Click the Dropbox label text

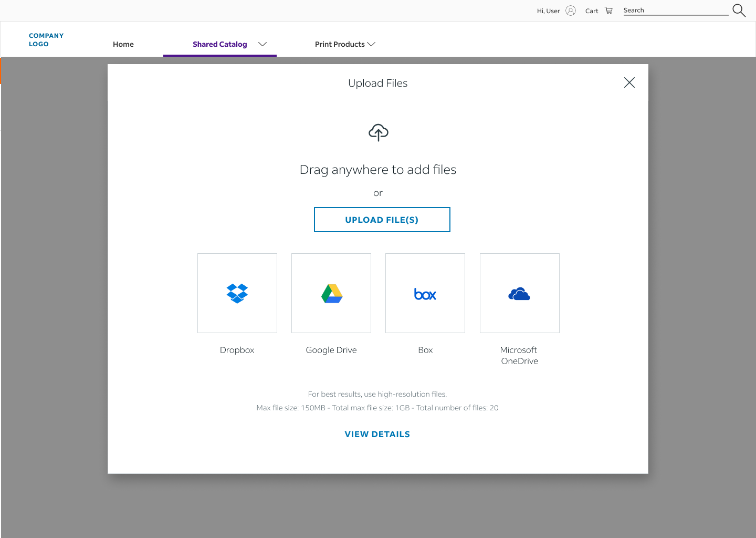(x=237, y=350)
